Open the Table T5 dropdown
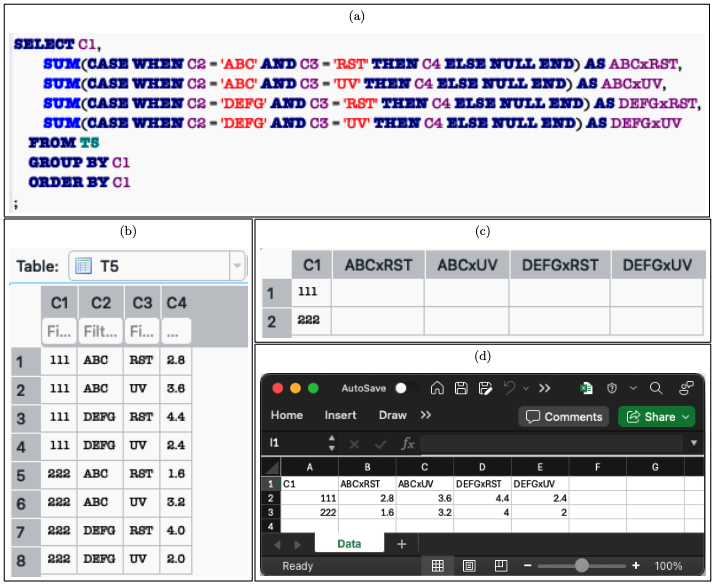 [x=237, y=265]
